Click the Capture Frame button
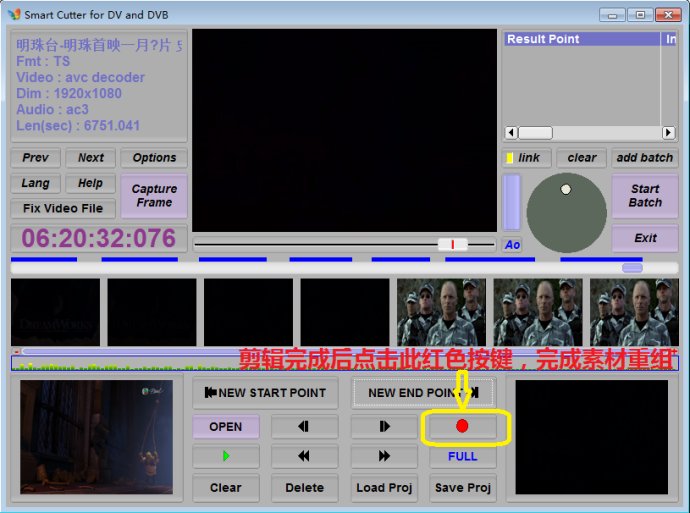The width and height of the screenshot is (690, 513). point(154,196)
